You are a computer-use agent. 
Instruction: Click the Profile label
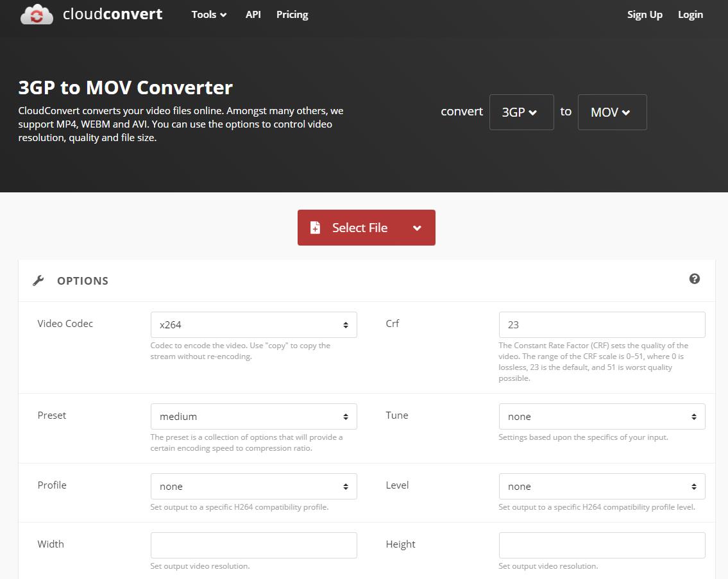52,485
